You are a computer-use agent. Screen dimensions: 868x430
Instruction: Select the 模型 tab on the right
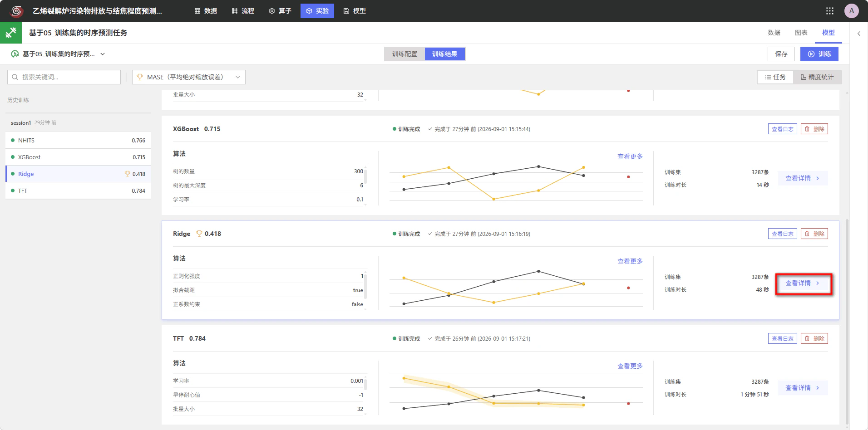[829, 33]
